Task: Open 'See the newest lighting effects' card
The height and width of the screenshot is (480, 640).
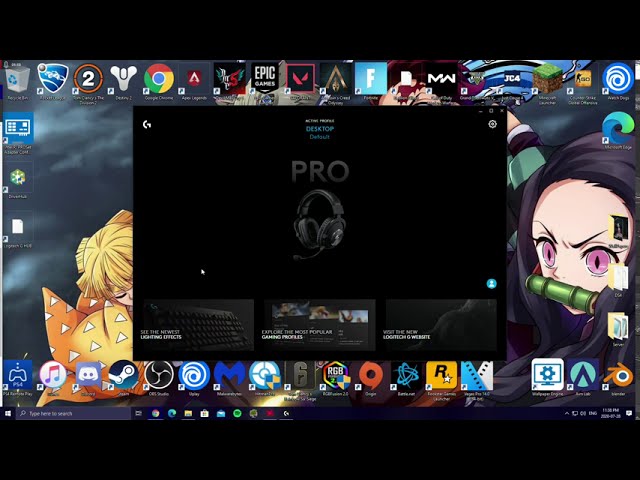Action: click(199, 325)
